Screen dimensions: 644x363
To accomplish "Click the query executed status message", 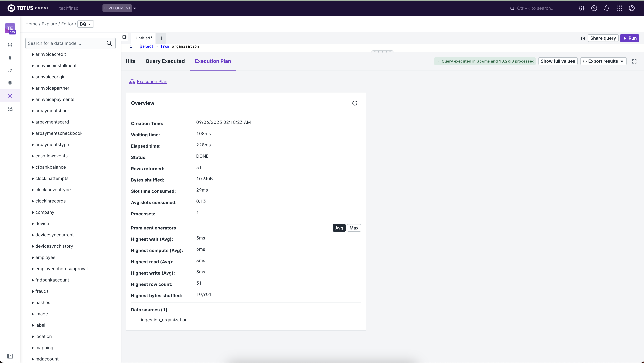I will pos(485,61).
